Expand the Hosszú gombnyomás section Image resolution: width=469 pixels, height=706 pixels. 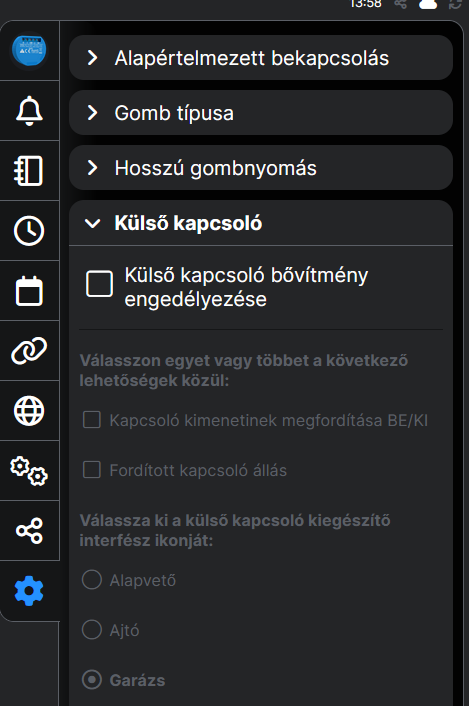[261, 167]
